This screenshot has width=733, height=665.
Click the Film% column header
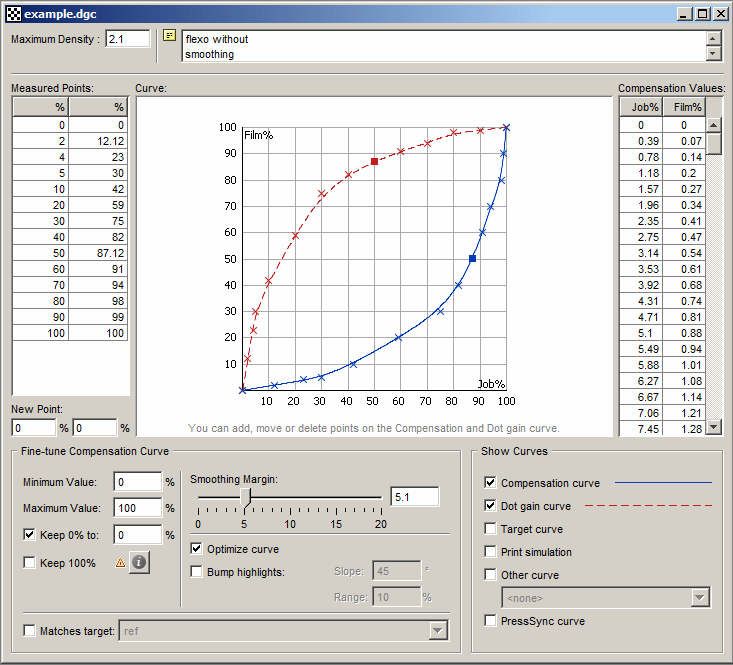[684, 107]
